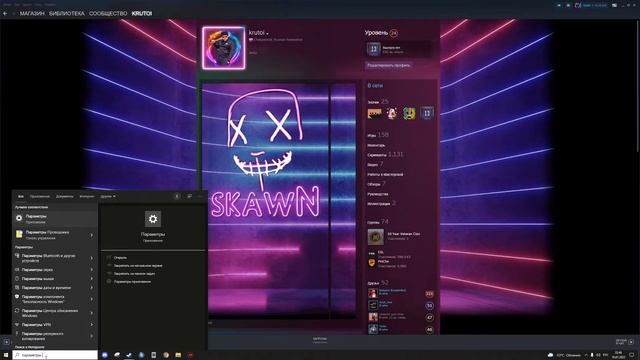Open the МАГАЗИН (Store) tab in Steam

coord(32,13)
